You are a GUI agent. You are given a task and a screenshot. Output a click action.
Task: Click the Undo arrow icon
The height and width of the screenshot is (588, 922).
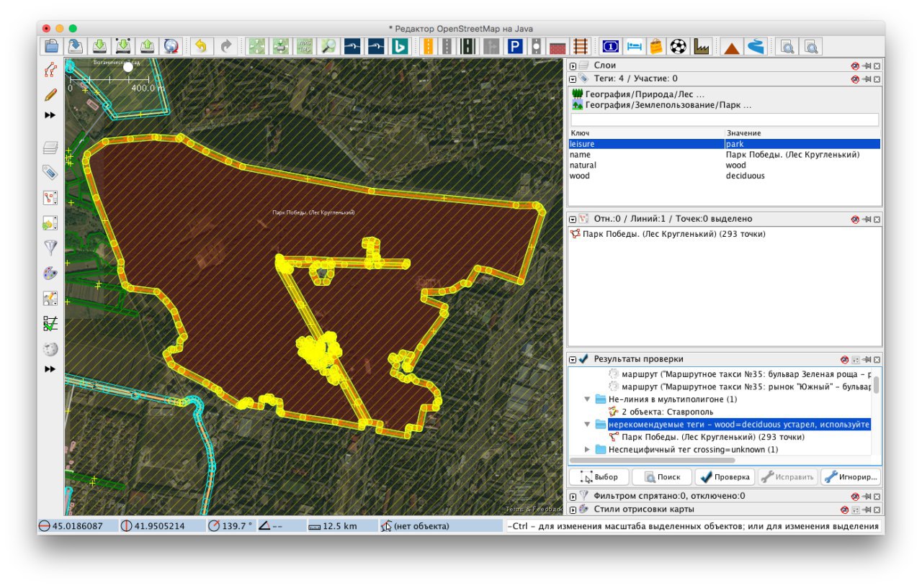point(201,47)
